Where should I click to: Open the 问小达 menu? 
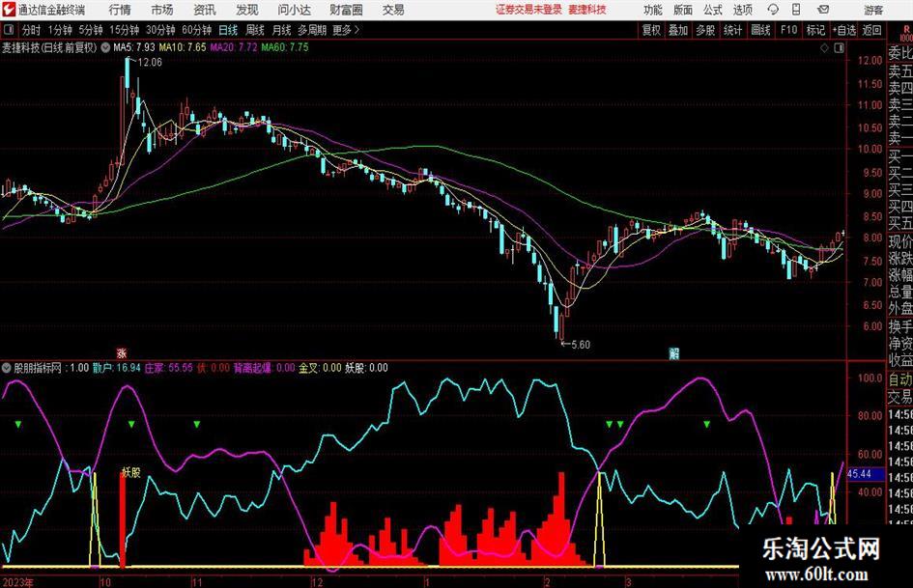tap(294, 10)
